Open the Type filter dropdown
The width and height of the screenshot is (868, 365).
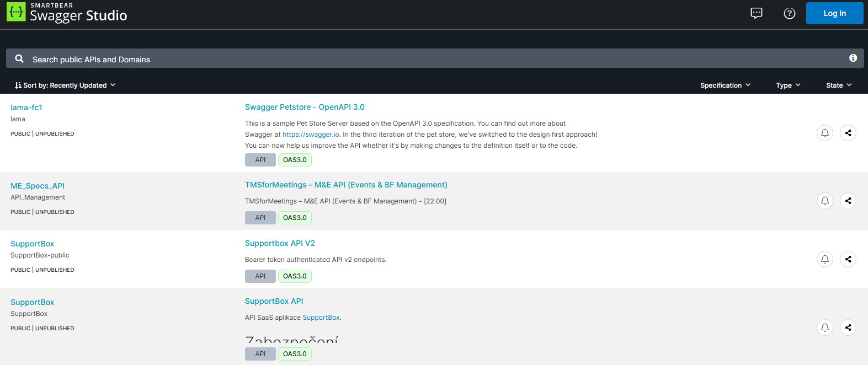point(788,85)
